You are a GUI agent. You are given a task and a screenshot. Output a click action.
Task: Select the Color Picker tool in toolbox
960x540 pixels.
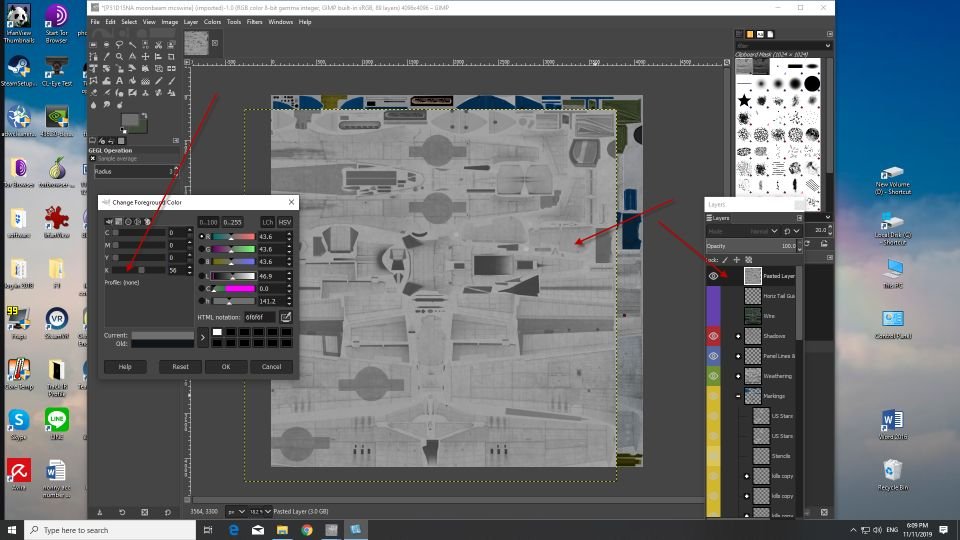point(107,57)
